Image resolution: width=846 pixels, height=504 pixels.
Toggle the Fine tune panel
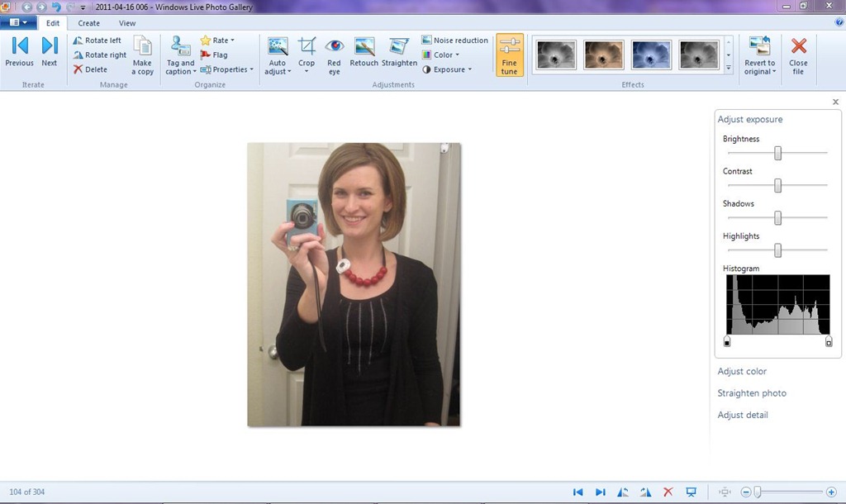pyautogui.click(x=509, y=55)
